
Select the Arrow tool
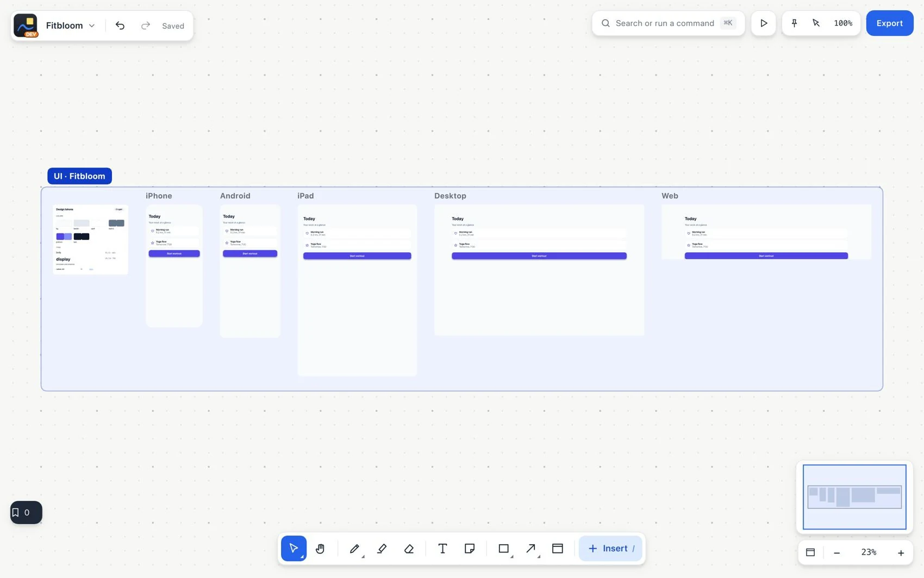(530, 548)
